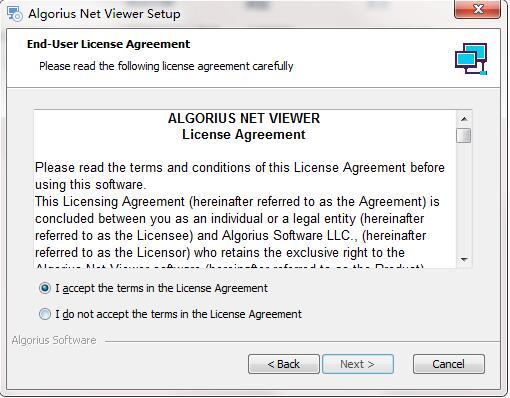
Task: Select the do not accept radio button
Action: (45, 314)
